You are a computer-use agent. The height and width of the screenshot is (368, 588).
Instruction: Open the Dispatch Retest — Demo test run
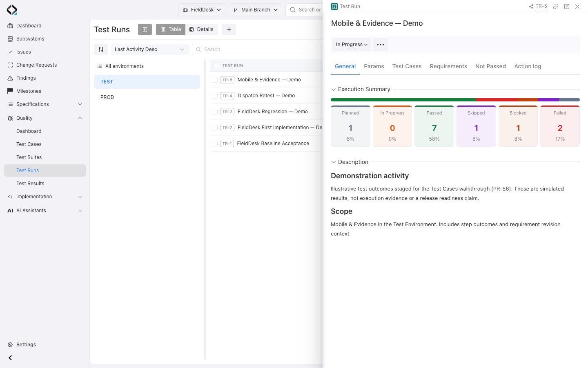[266, 96]
